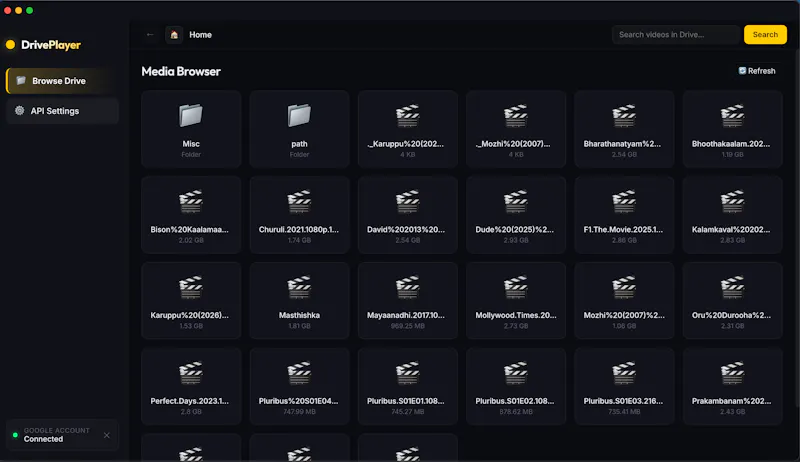This screenshot has height=462, width=800.
Task: Click the 878.62 MB size label
Action: (x=516, y=412)
